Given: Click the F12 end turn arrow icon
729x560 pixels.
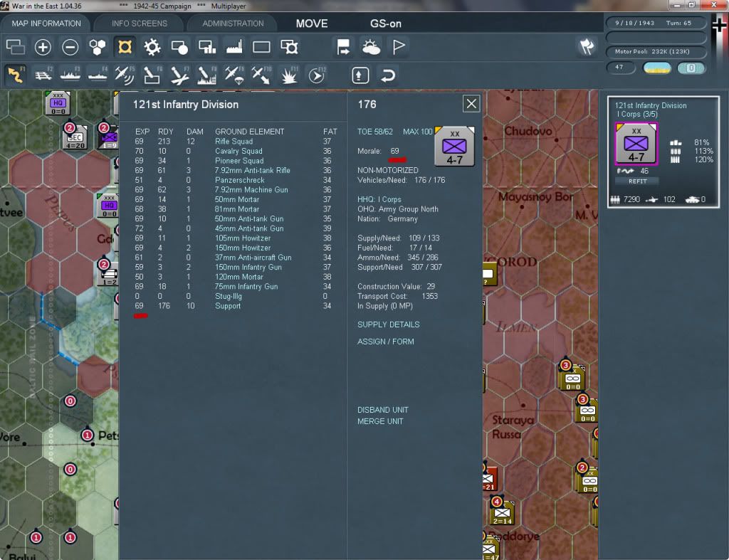Looking at the screenshot, I should pyautogui.click(x=317, y=75).
